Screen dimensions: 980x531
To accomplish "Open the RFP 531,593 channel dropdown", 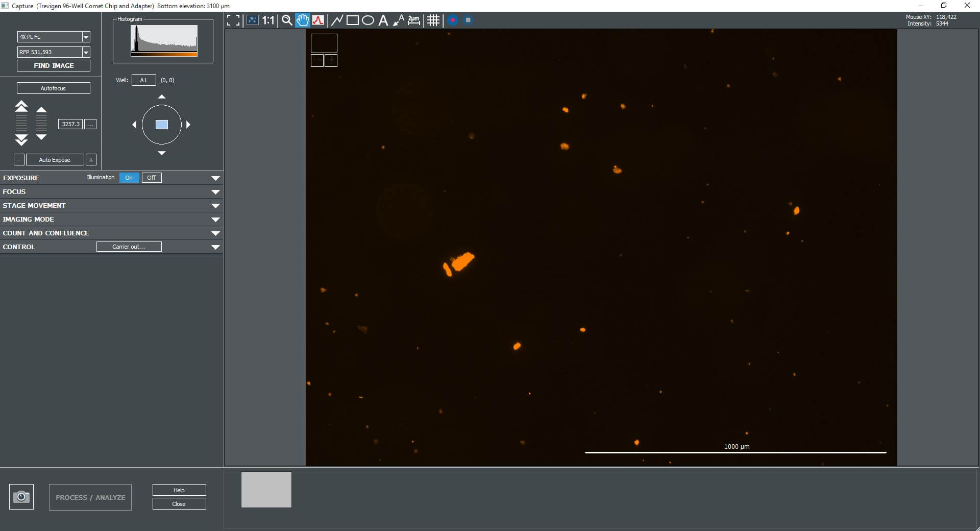I will (x=86, y=52).
